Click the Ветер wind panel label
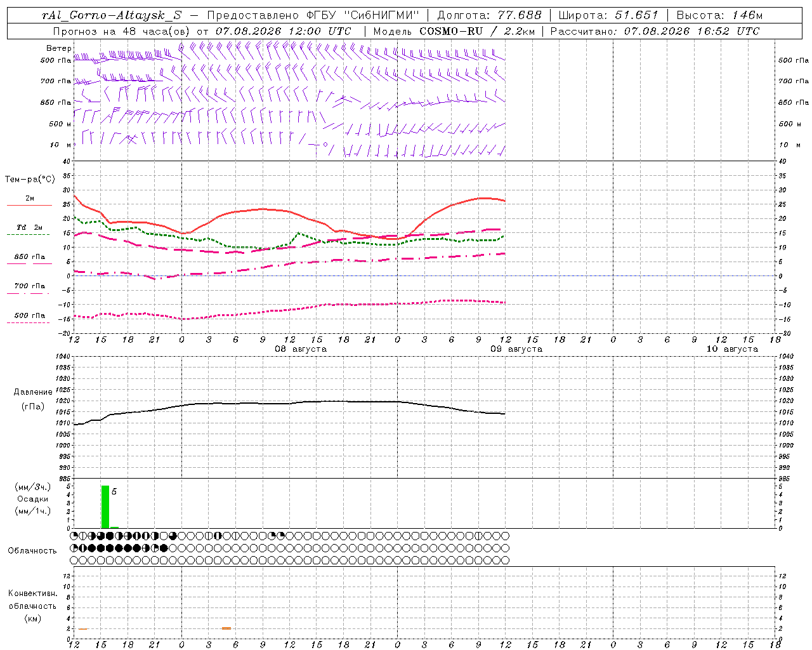 pyautogui.click(x=58, y=48)
